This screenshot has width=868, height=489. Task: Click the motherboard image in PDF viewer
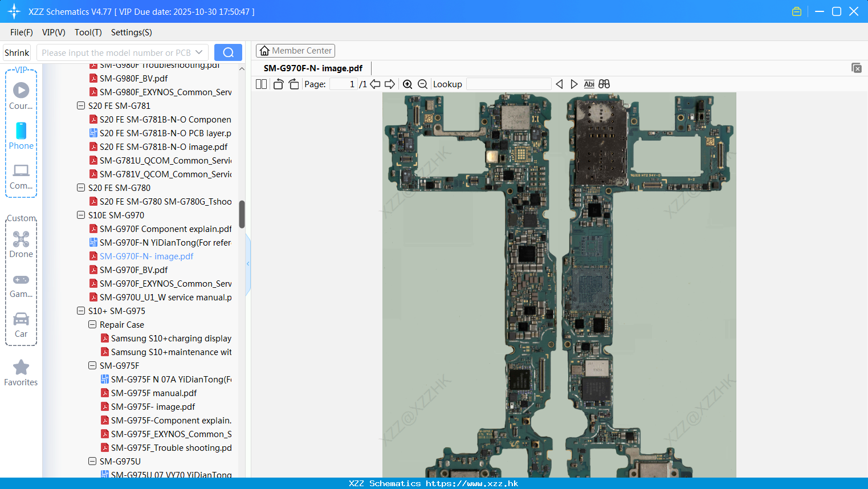pyautogui.click(x=559, y=285)
